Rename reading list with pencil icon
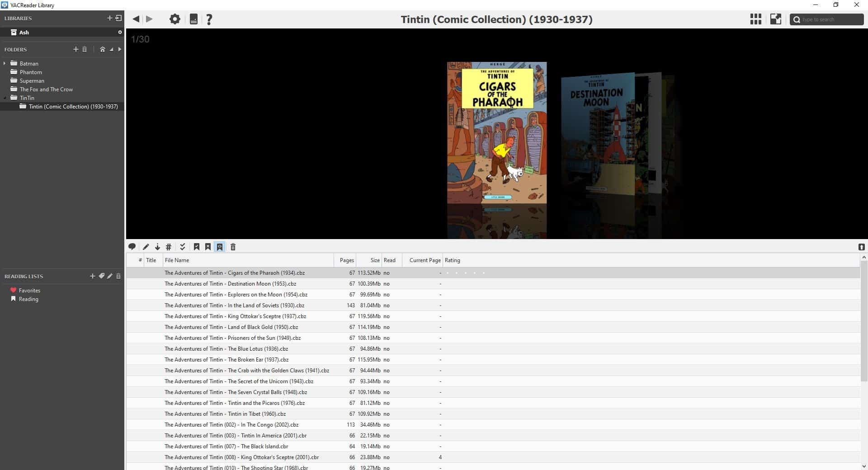Screen dimensions: 868x470 pos(110,276)
